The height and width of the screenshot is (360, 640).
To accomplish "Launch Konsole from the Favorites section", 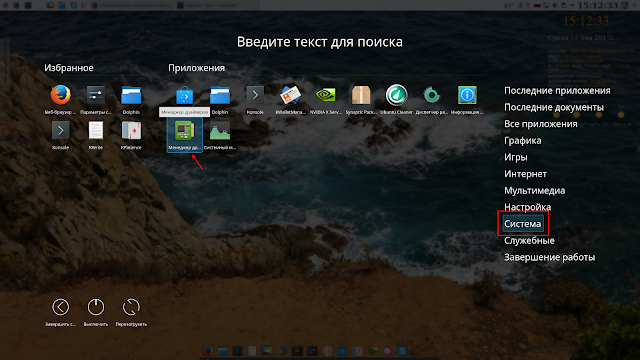I will [x=60, y=131].
